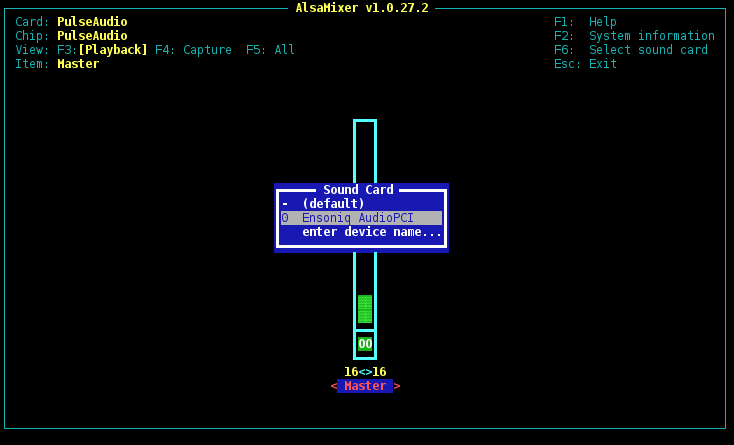Viewport: 734px width, 445px height.
Task: Click the F6 Select sound card text
Action: pos(631,50)
